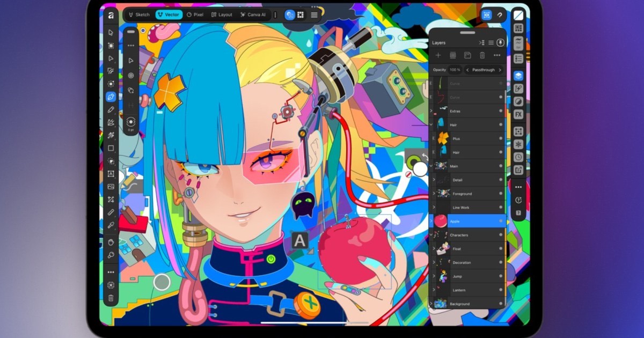Toggle visibility dot of Apple layer
The width and height of the screenshot is (644, 338).
coord(501,222)
